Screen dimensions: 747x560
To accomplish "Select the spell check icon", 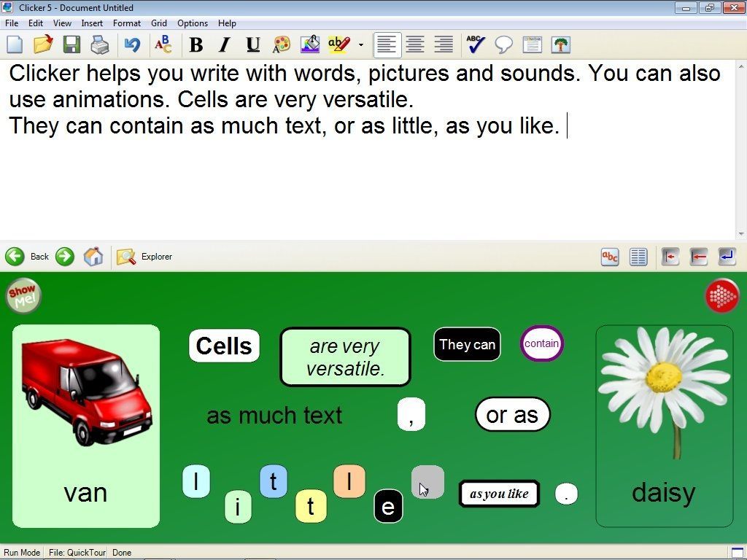I will [475, 44].
